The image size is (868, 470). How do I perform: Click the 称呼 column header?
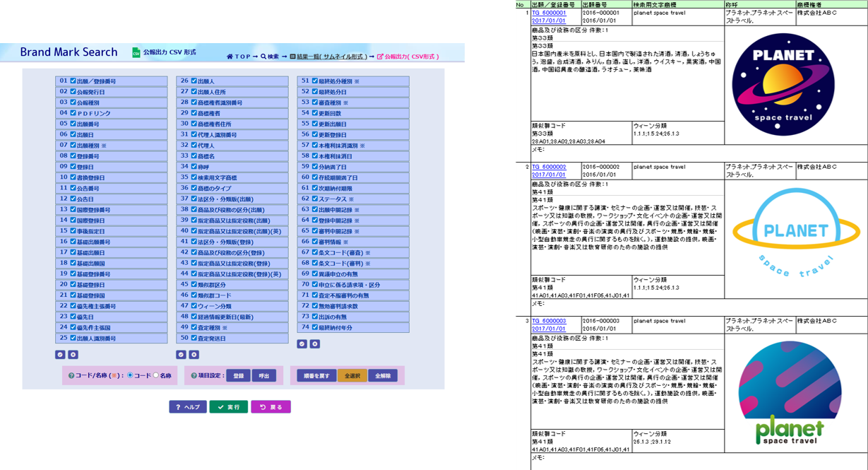pyautogui.click(x=760, y=5)
